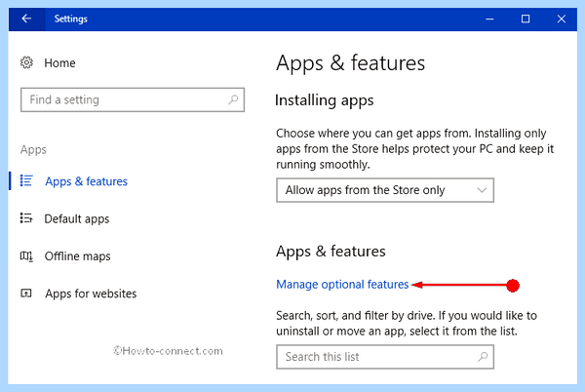Click the magnifier in Find a setting
Screen dimensions: 585x392
click(233, 99)
